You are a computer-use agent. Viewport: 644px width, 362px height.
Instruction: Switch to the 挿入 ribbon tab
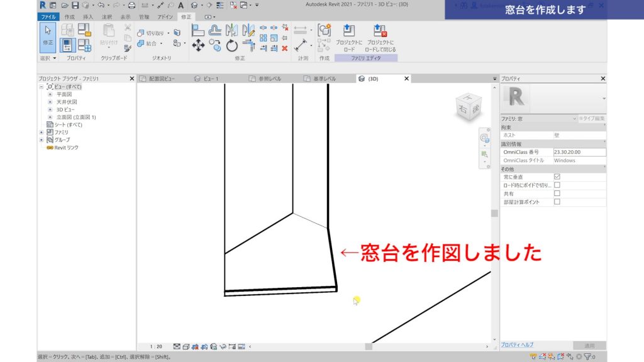[87, 16]
